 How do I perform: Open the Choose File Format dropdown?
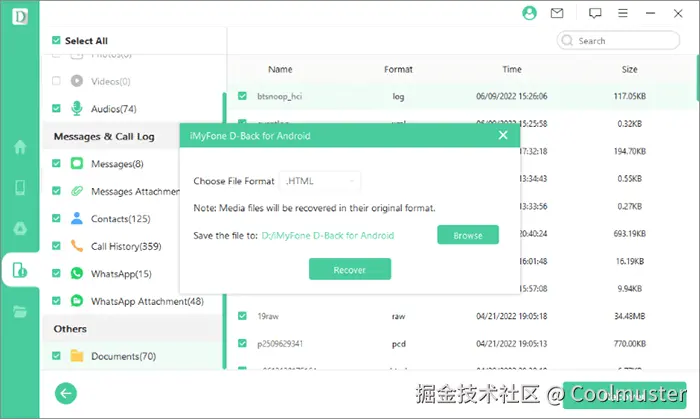[x=320, y=181]
